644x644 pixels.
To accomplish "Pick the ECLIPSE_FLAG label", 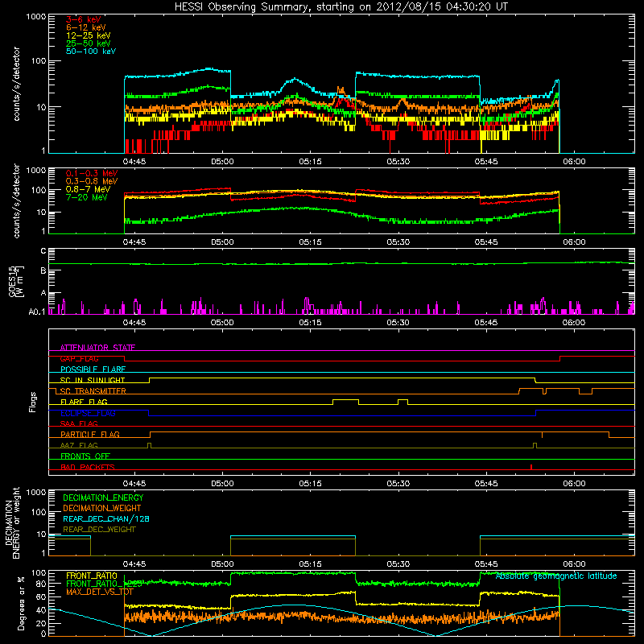I will [88, 413].
